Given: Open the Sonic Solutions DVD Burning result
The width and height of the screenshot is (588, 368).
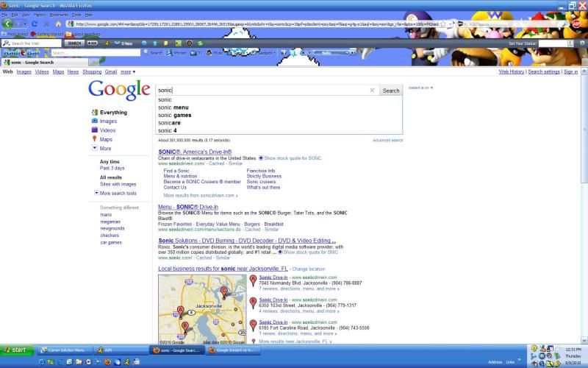Looking at the screenshot, I should pos(247,241).
